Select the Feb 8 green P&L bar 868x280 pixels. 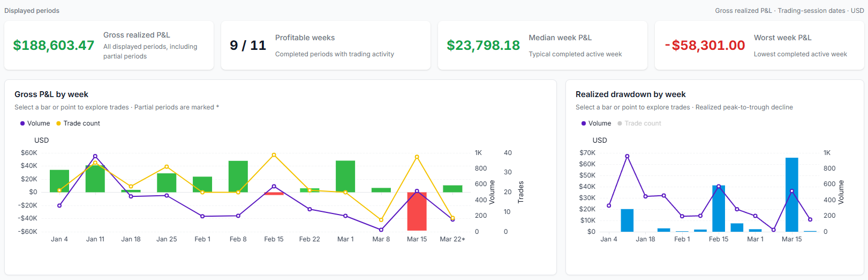pos(238,176)
